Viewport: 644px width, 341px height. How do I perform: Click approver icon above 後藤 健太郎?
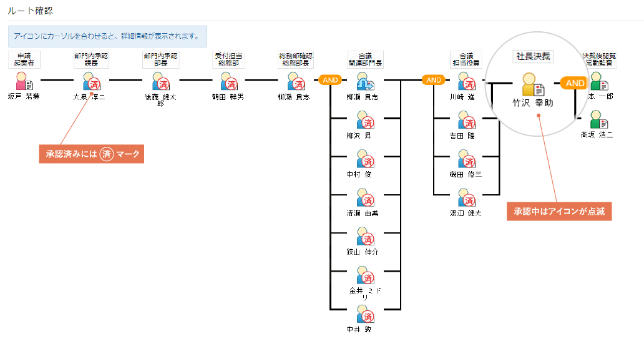(x=161, y=81)
